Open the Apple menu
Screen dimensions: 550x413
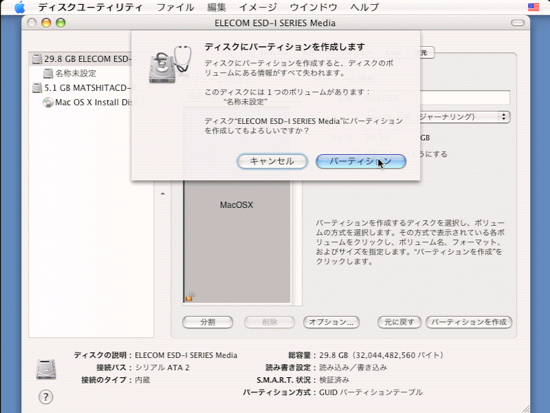pyautogui.click(x=20, y=7)
